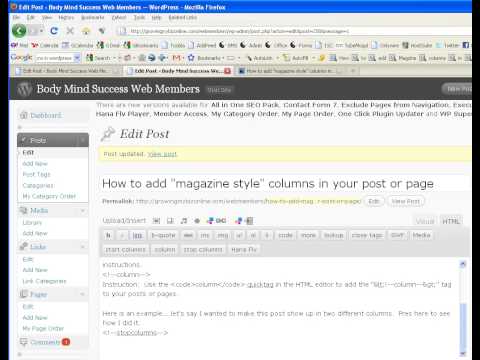The height and width of the screenshot is (360, 480).
Task: Collapse the Posts menu with its arrow
Action: 83,140
